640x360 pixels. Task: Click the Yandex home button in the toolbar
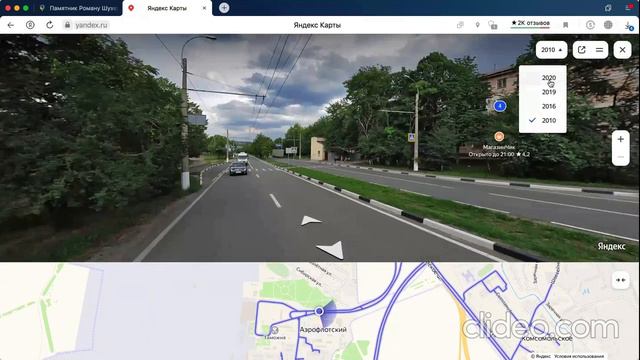coord(30,25)
